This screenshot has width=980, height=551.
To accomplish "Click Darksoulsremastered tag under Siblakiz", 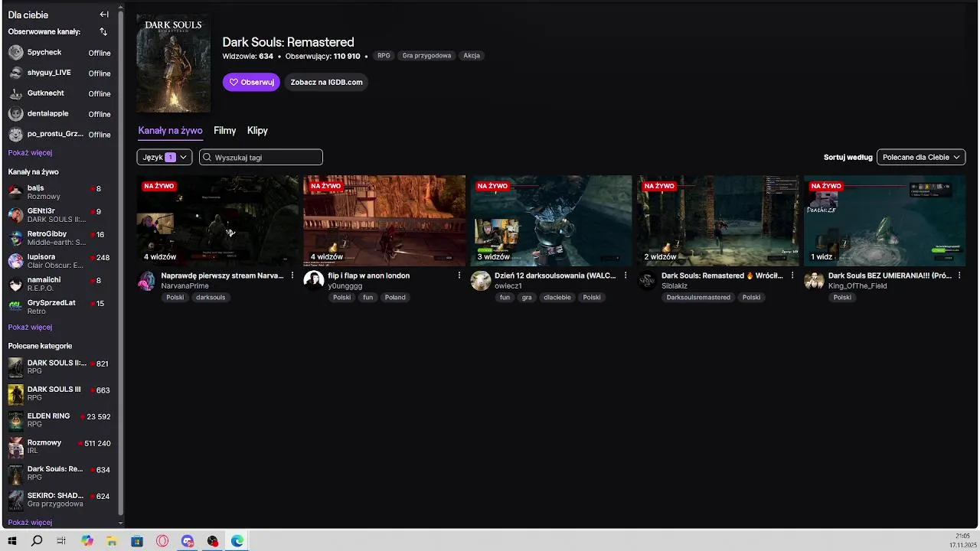I will click(698, 298).
